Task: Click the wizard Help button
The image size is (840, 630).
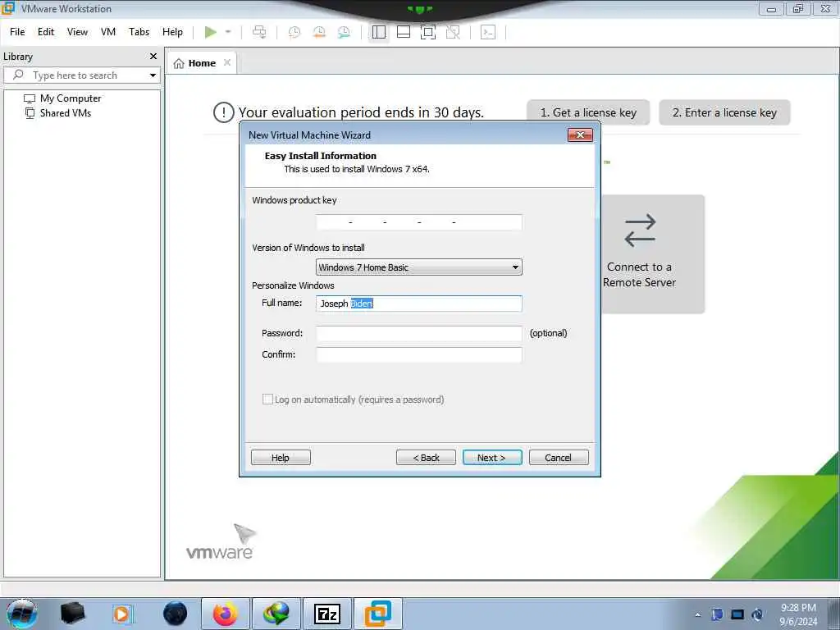Action: click(x=281, y=458)
